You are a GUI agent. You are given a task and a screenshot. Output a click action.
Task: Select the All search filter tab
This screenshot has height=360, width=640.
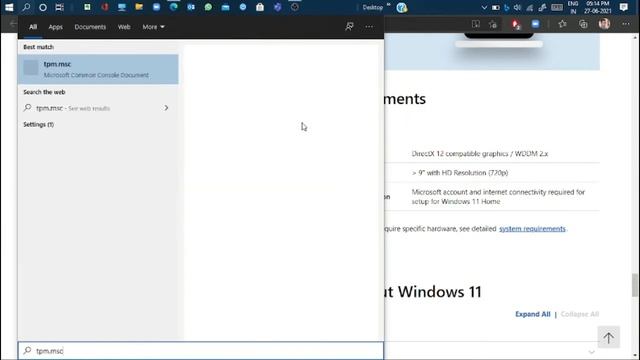click(33, 27)
